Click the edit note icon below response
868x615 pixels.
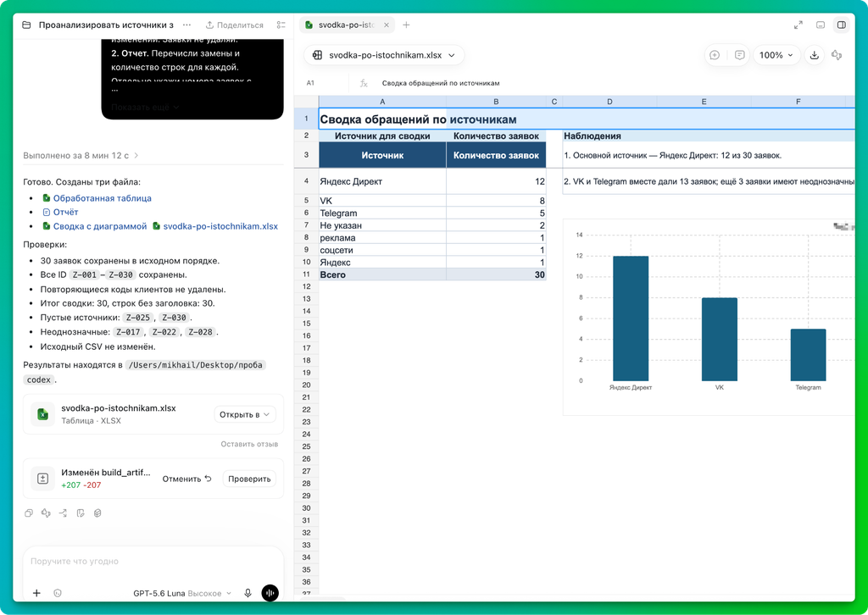81,513
